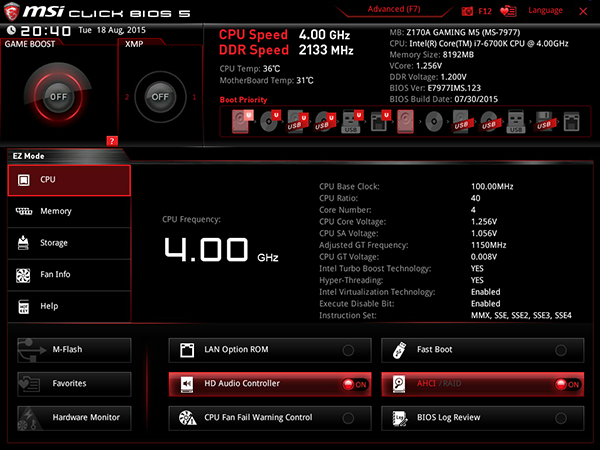600x450 pixels.
Task: Turn on the XMP profile knob
Action: [160, 97]
